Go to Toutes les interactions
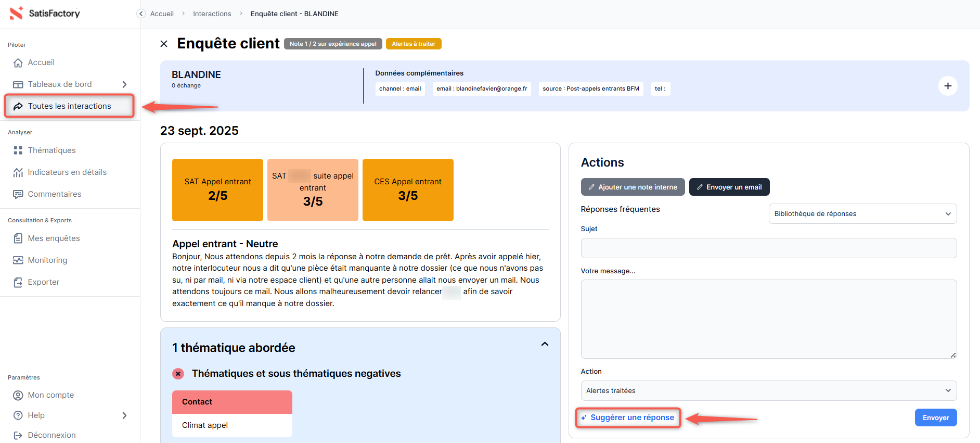This screenshot has height=443, width=980. (x=69, y=106)
